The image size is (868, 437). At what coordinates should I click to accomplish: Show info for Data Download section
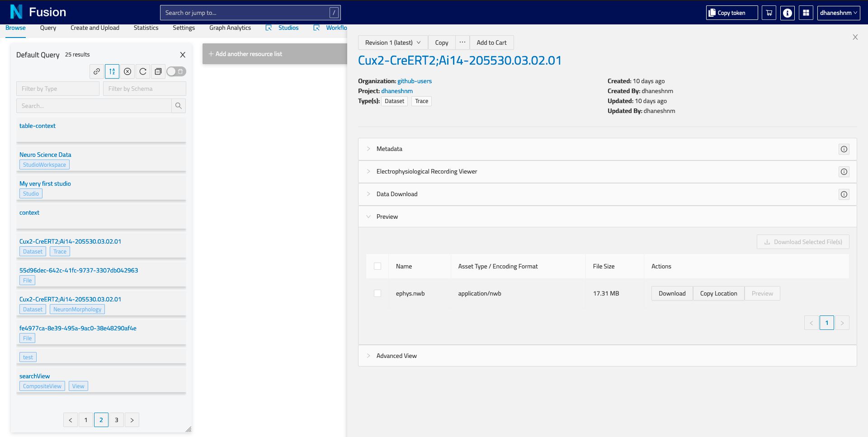tap(844, 194)
